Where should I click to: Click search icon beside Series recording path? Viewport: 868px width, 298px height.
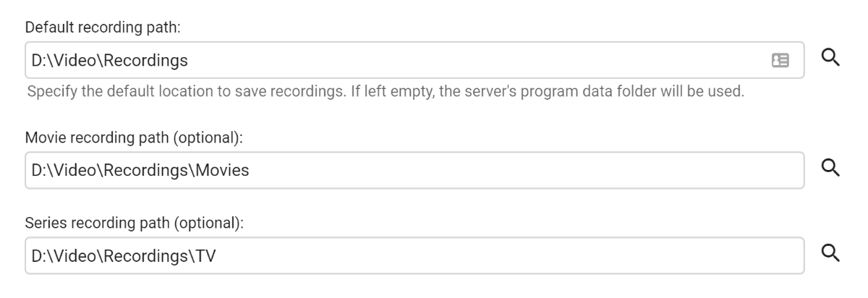(x=832, y=253)
